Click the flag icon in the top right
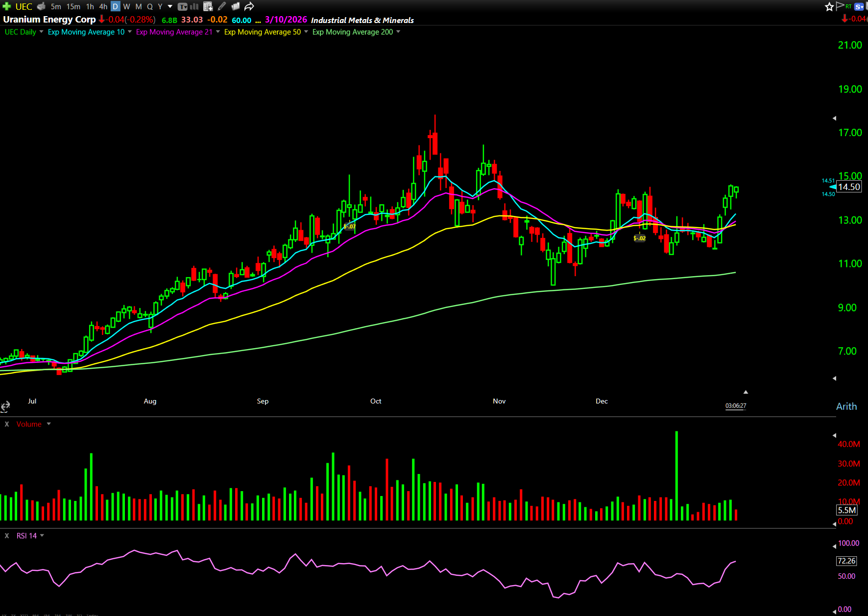 point(840,6)
